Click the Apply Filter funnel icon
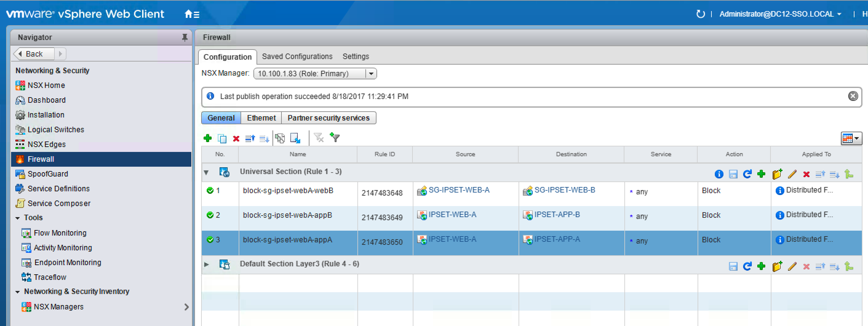The image size is (868, 326). [335, 137]
